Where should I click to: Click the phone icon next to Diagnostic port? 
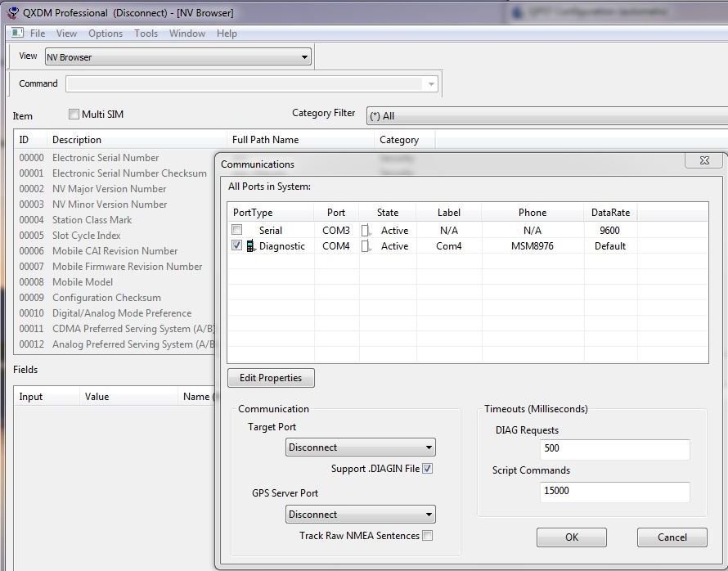click(x=250, y=245)
